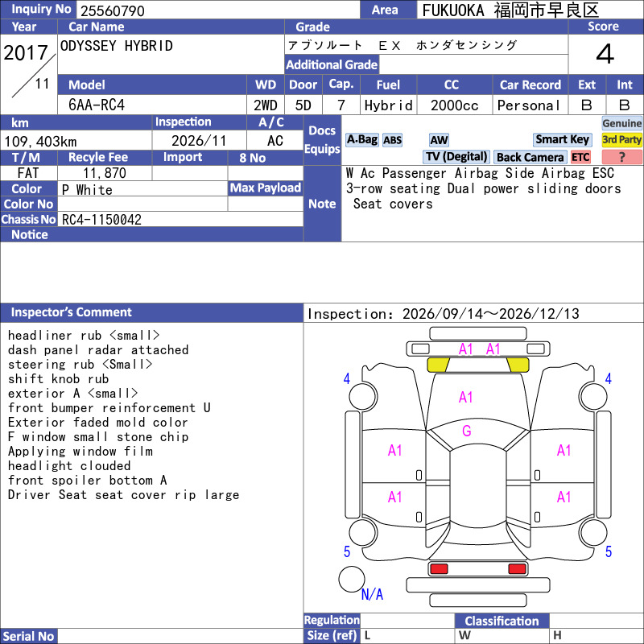Click the Score value 4

point(605,54)
